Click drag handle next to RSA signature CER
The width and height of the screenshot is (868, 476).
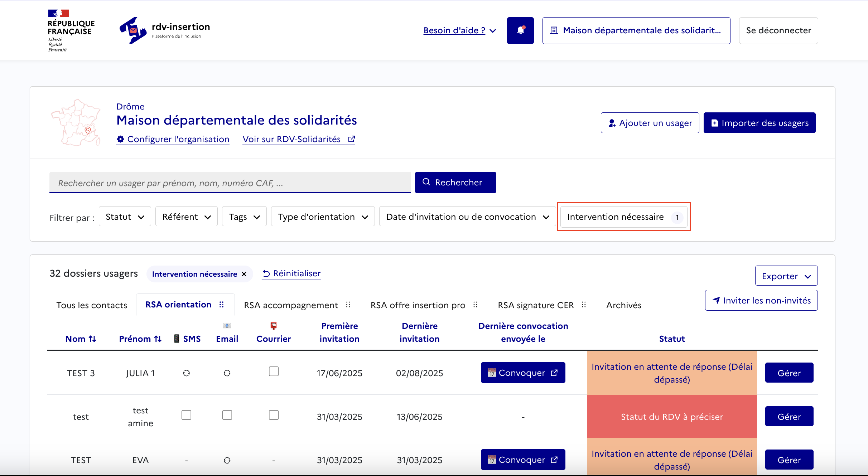click(584, 305)
